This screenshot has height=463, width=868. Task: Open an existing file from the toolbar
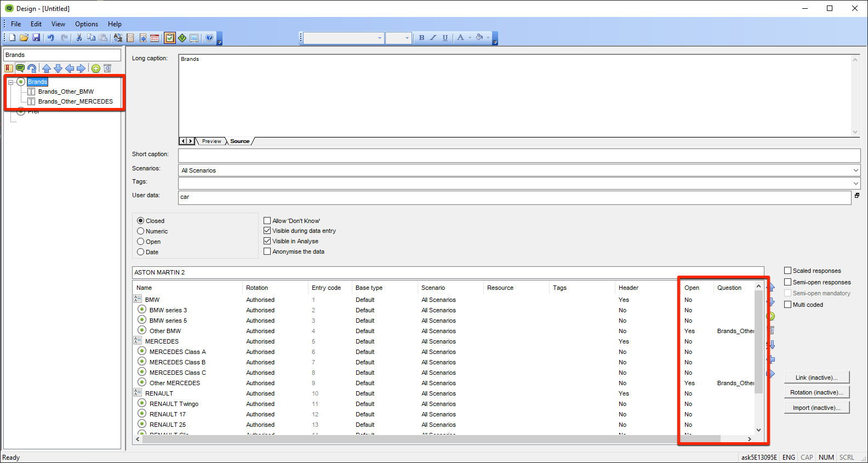click(x=24, y=38)
